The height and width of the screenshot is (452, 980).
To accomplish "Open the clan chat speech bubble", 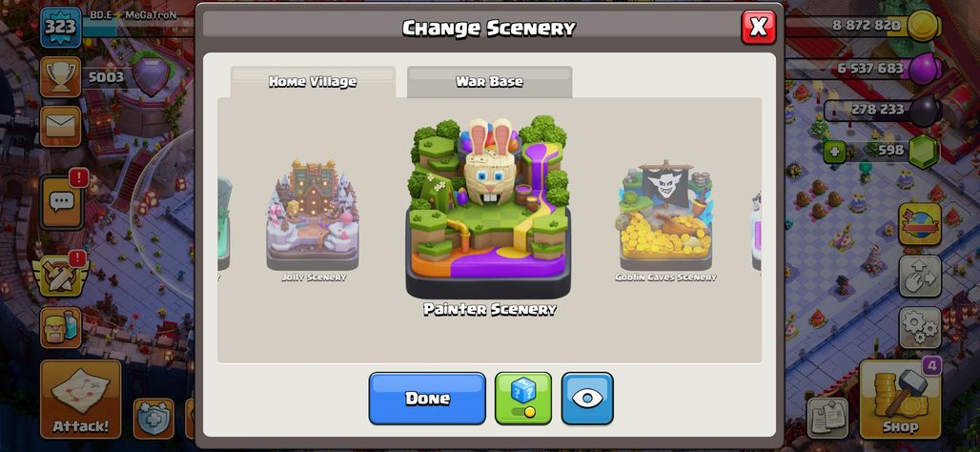I will coord(61,201).
